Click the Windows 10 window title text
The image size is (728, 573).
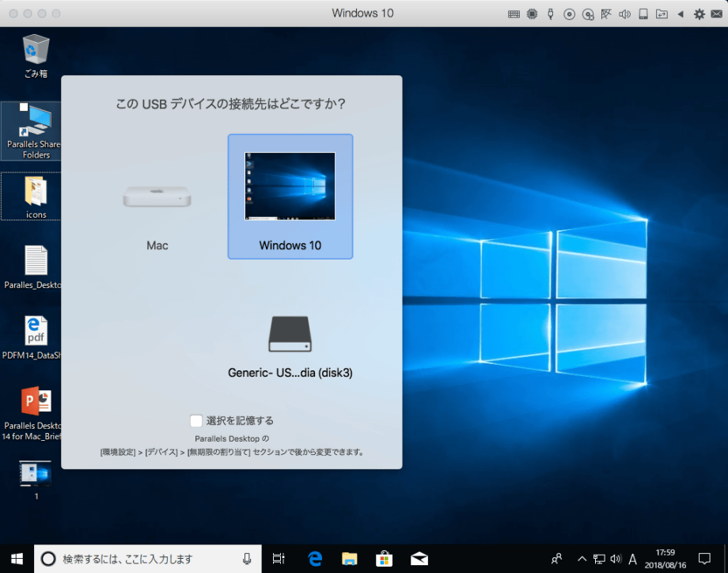362,13
